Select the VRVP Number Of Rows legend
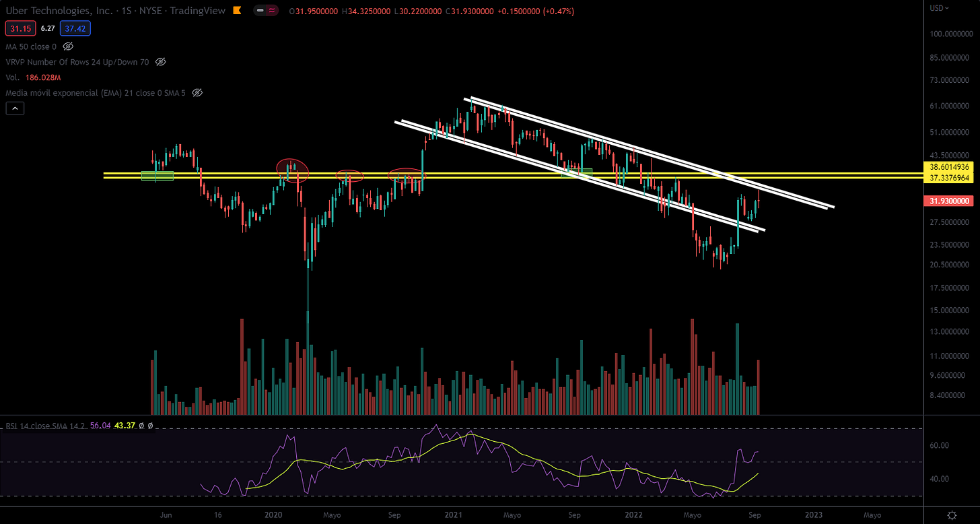Viewport: 980px width, 524px height. coord(77,62)
